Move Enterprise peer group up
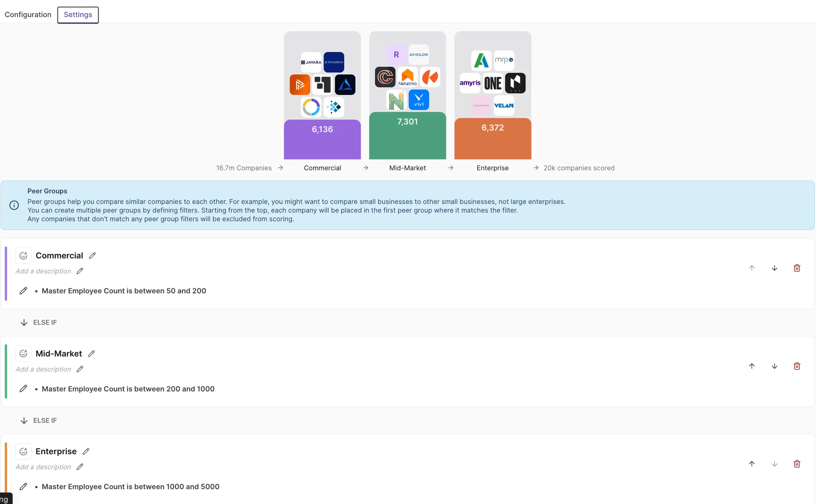The width and height of the screenshot is (816, 504). click(751, 464)
